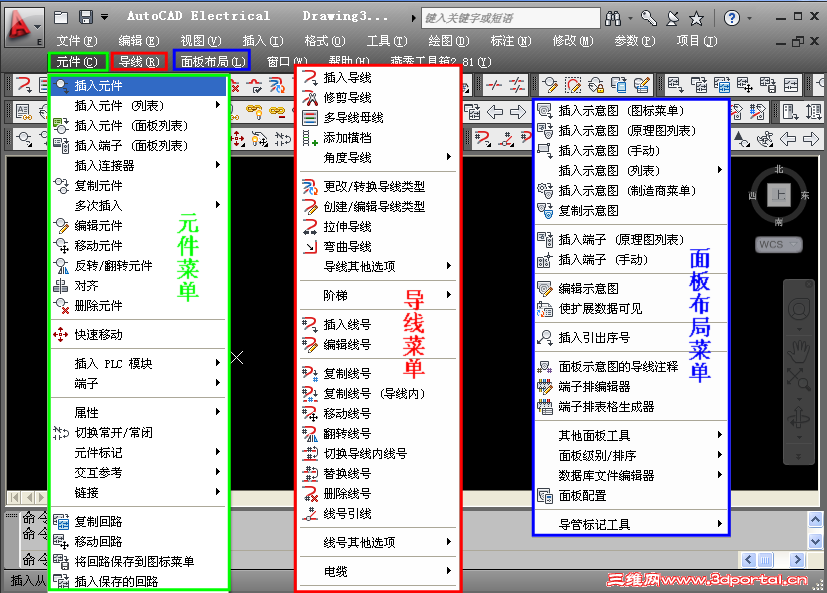Viewport: 827px width, 593px height.
Task: Click the icon beside 面板配置
Action: coord(545,495)
